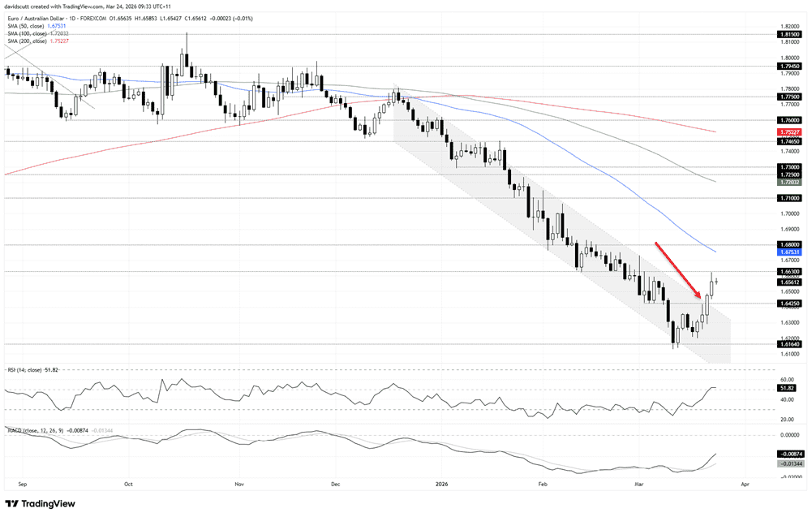Click the gray -0.01344 tag on MACD axis
812x517 pixels.
click(x=790, y=463)
